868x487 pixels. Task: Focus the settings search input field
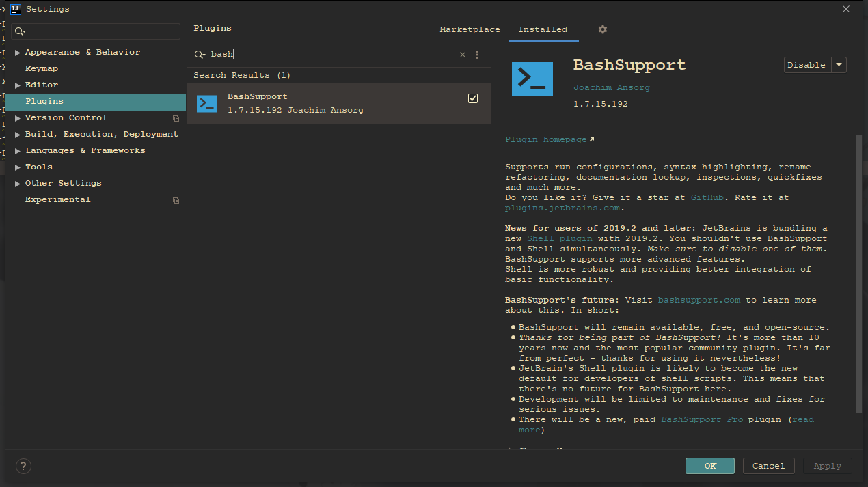[x=96, y=31]
